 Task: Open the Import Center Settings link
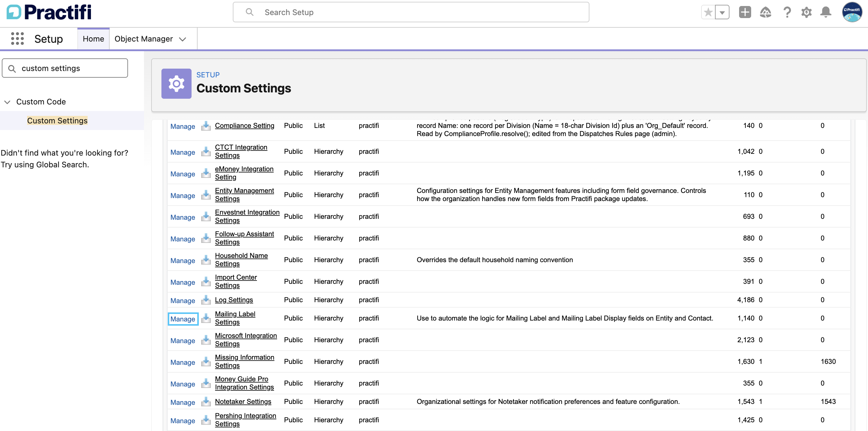(236, 281)
